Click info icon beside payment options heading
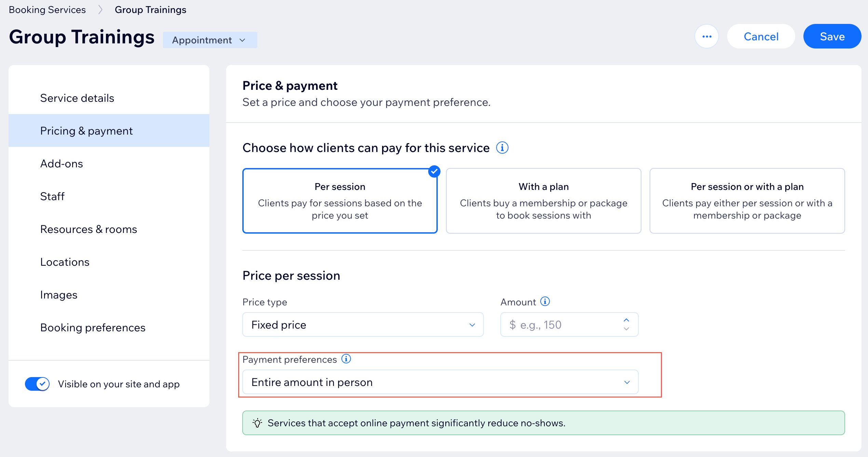Viewport: 868px width, 457px height. click(x=502, y=148)
